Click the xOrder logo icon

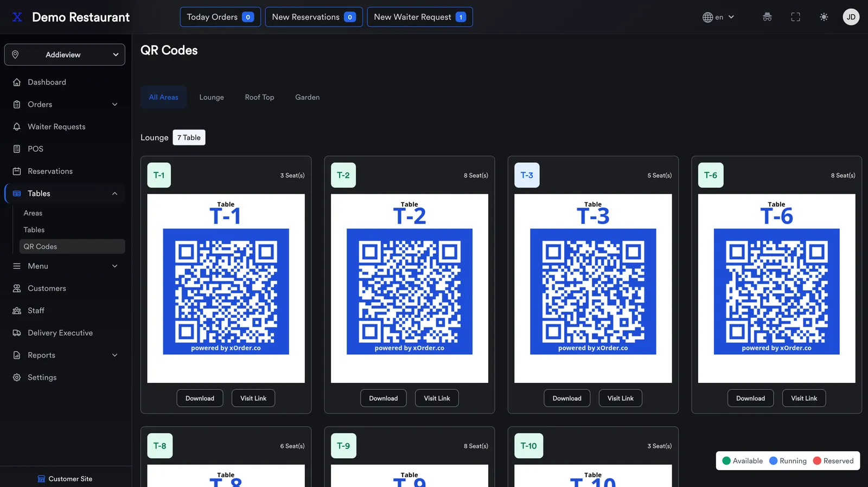(17, 17)
